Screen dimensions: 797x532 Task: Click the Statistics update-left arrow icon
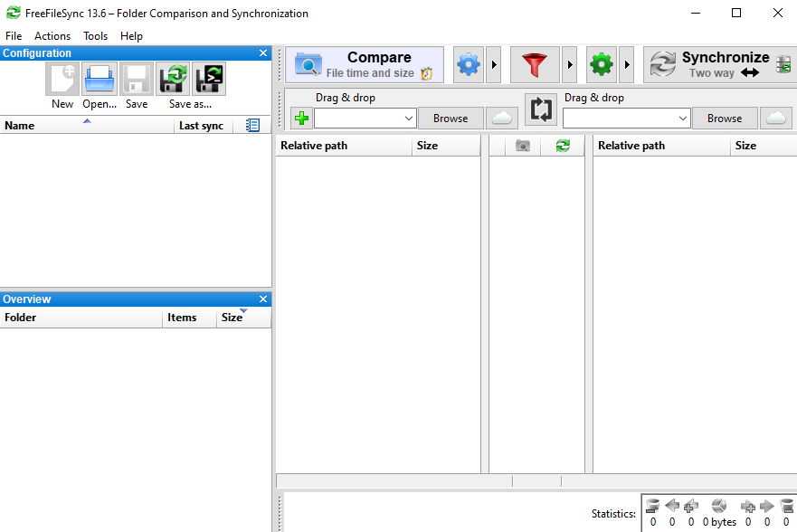672,506
